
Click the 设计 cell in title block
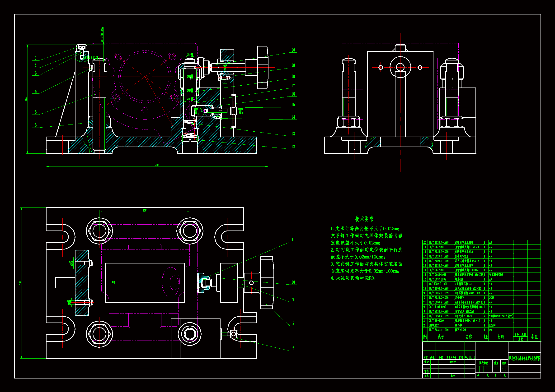pyautogui.click(x=426, y=362)
